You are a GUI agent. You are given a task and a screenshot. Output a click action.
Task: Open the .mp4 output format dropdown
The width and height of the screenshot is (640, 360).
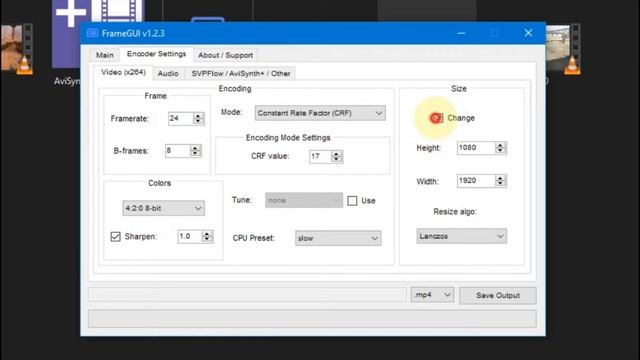pyautogui.click(x=432, y=295)
